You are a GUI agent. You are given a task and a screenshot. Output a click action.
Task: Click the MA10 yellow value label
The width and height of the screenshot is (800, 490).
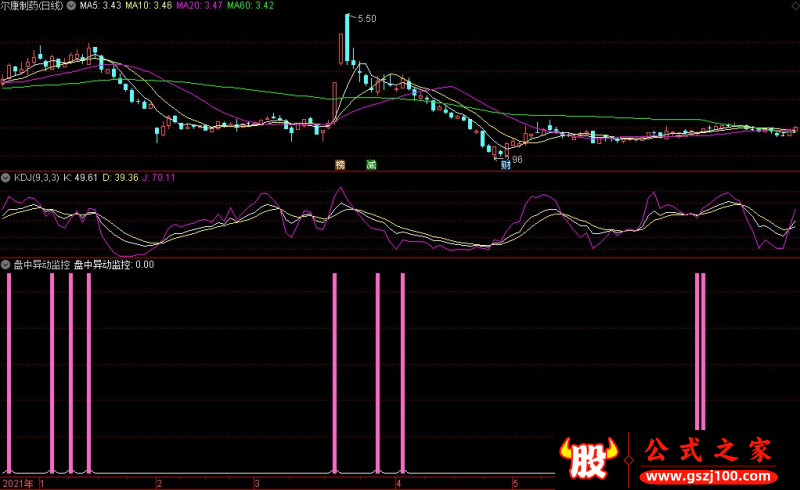148,6
